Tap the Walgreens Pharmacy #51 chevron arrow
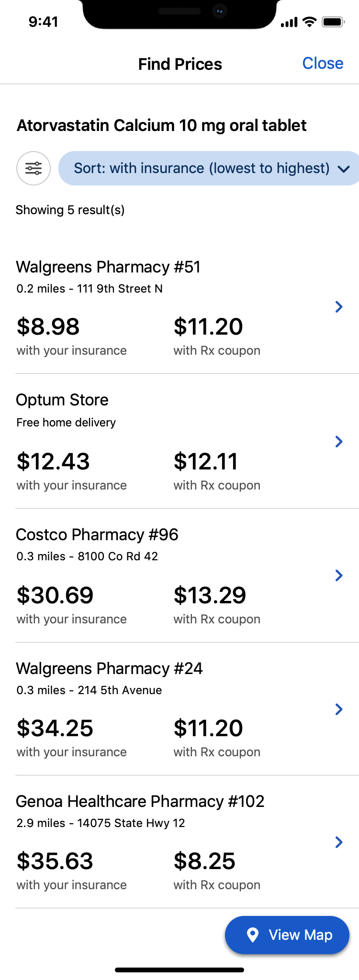359x980 pixels. pyautogui.click(x=339, y=307)
